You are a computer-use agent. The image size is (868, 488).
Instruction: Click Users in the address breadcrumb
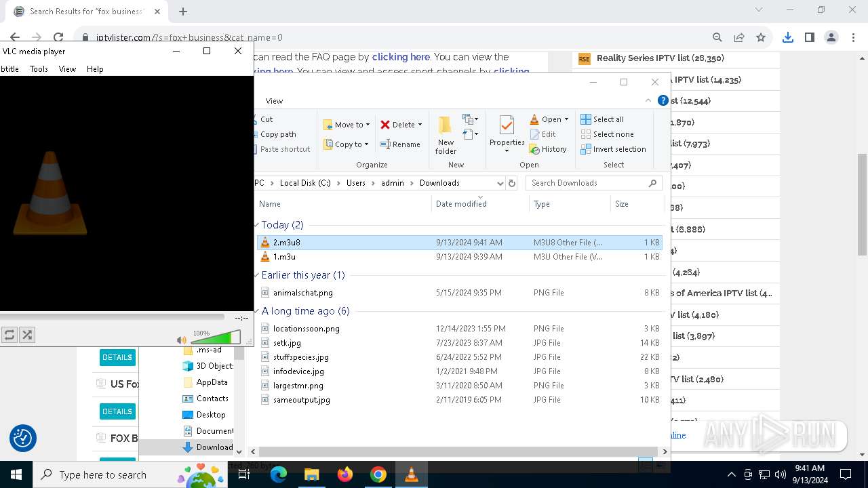pos(355,183)
